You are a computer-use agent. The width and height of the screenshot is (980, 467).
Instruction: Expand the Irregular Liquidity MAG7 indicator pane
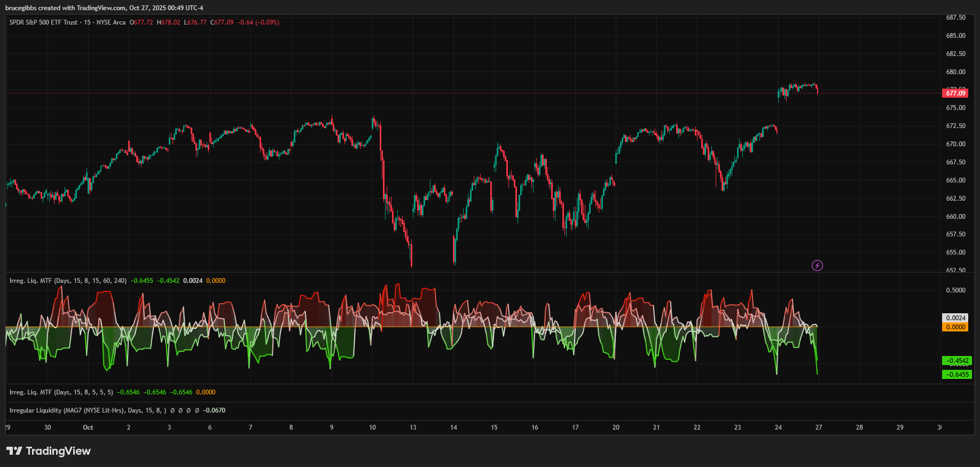(x=88, y=410)
